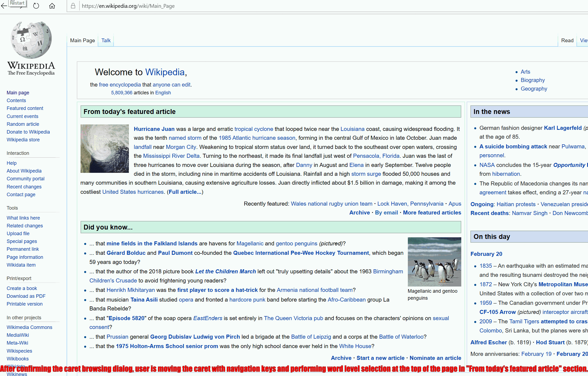Viewport: 588px width, 376px height.
Task: Click the back navigation arrow
Action: coord(4,6)
